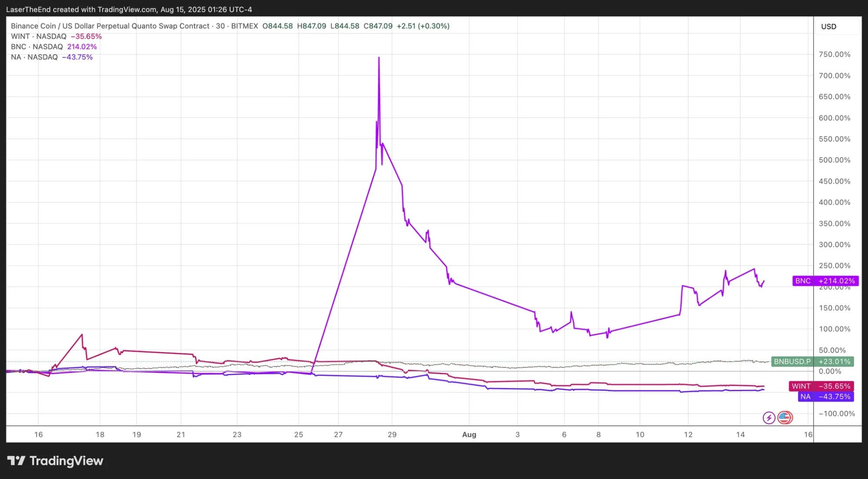This screenshot has width=868, height=479.
Task: Toggle visibility of the BNC · NASDAQ series
Action: (36, 47)
